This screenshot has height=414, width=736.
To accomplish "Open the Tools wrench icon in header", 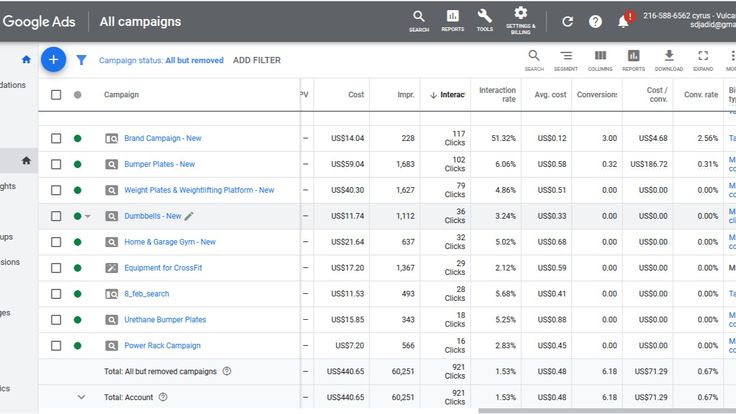I will pyautogui.click(x=485, y=19).
